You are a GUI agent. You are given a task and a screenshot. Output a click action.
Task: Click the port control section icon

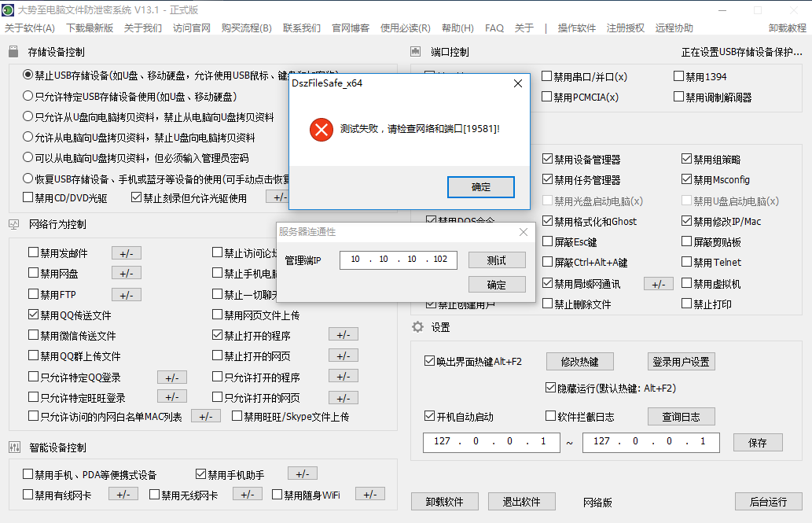(x=415, y=51)
